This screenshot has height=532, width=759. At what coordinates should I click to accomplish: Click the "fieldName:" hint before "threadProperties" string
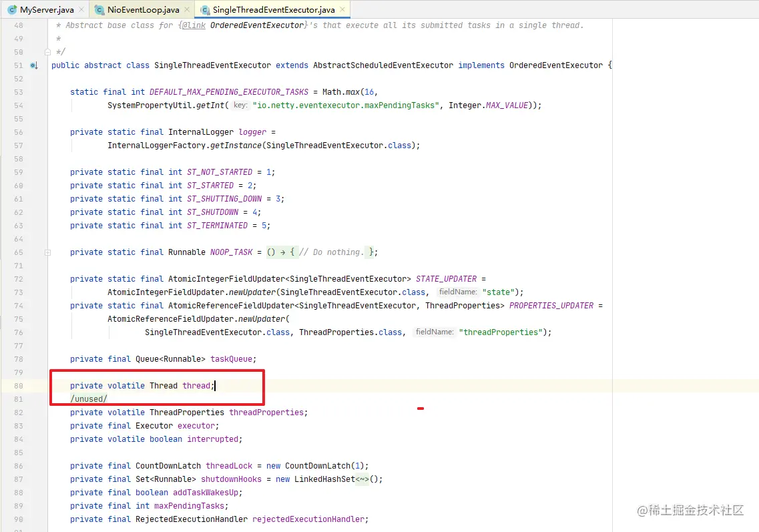click(x=435, y=332)
